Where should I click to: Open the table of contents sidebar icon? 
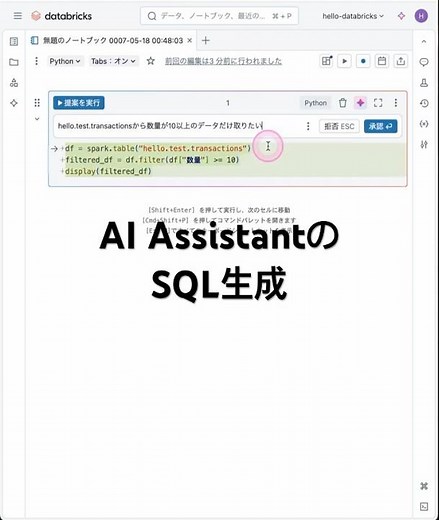14,41
